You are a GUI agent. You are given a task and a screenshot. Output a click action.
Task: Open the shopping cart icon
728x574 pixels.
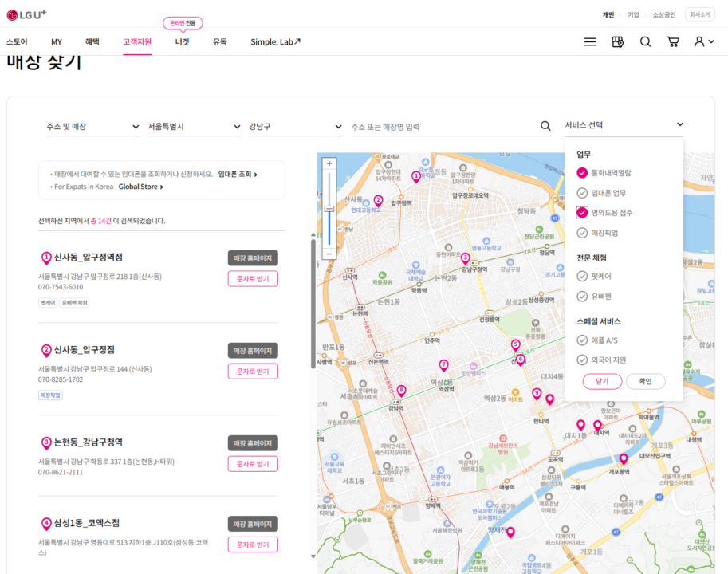[x=673, y=41]
